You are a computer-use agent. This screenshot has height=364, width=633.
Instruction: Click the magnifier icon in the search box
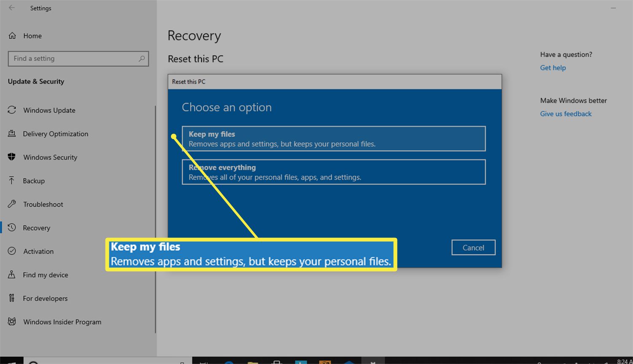click(141, 59)
